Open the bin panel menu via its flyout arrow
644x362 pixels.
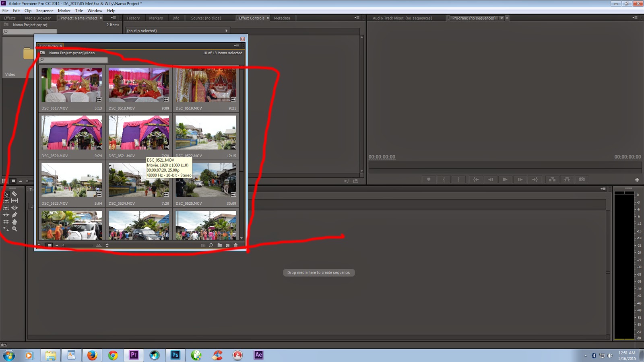[x=235, y=45]
